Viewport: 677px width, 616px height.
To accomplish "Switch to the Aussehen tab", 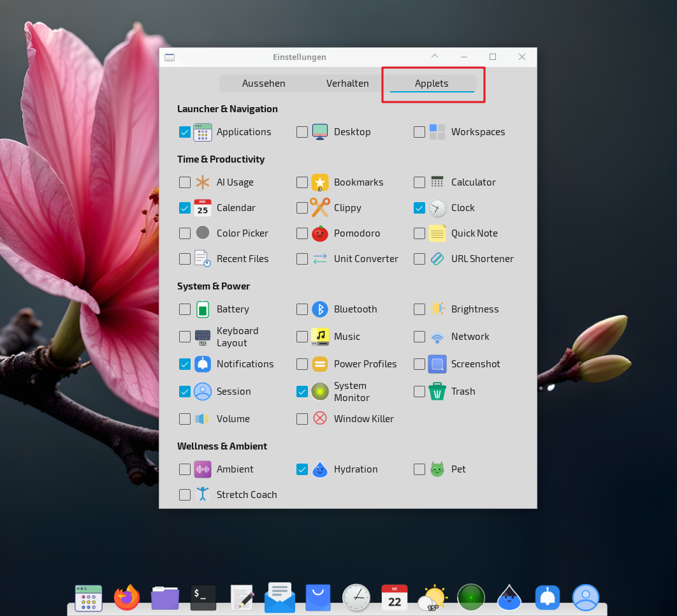I will click(263, 84).
